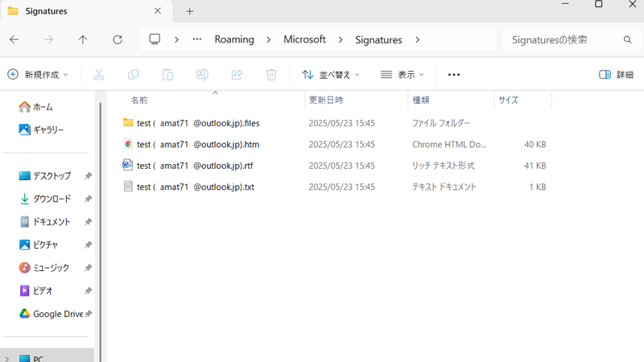Click the Paste clipboard icon
644x362 pixels.
tap(167, 75)
